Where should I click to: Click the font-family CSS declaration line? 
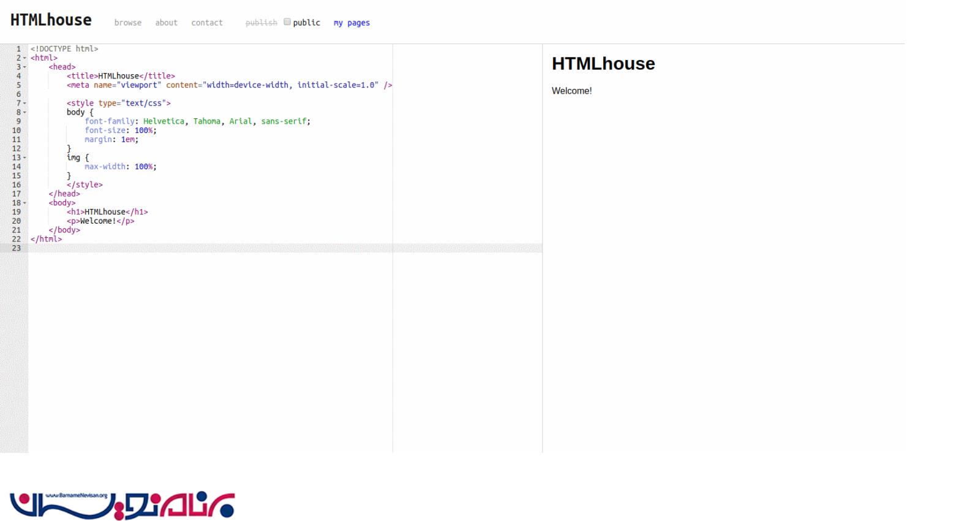[x=197, y=121]
